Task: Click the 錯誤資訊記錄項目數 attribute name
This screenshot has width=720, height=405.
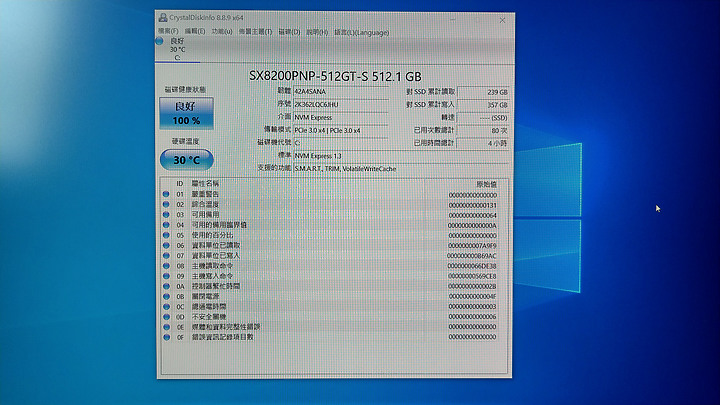Action: pyautogui.click(x=223, y=337)
